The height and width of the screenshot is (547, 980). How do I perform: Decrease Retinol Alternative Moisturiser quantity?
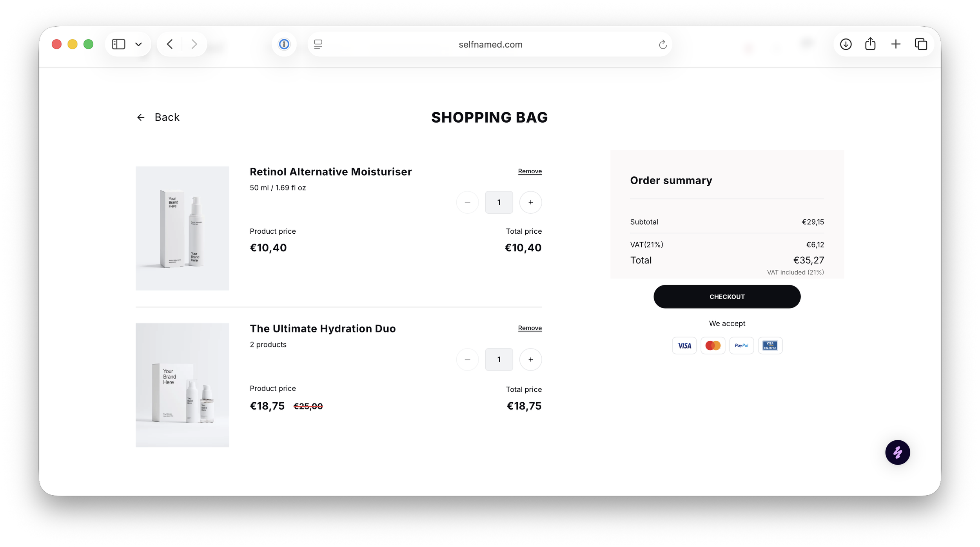pos(467,202)
